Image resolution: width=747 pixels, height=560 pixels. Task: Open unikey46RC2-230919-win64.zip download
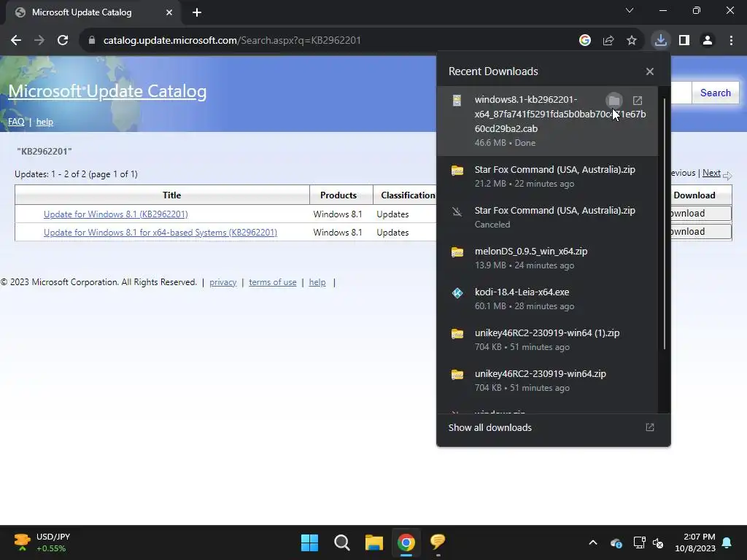[x=547, y=381]
